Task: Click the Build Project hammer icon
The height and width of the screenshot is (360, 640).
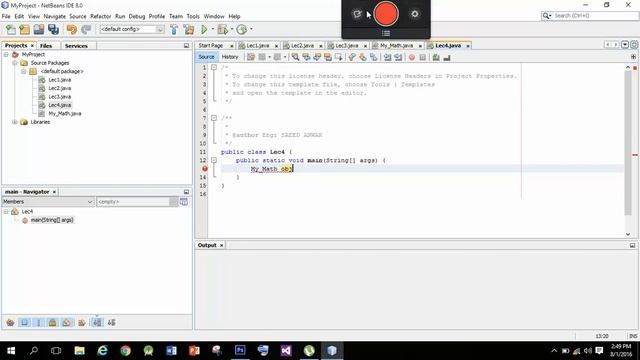Action: 174,29
